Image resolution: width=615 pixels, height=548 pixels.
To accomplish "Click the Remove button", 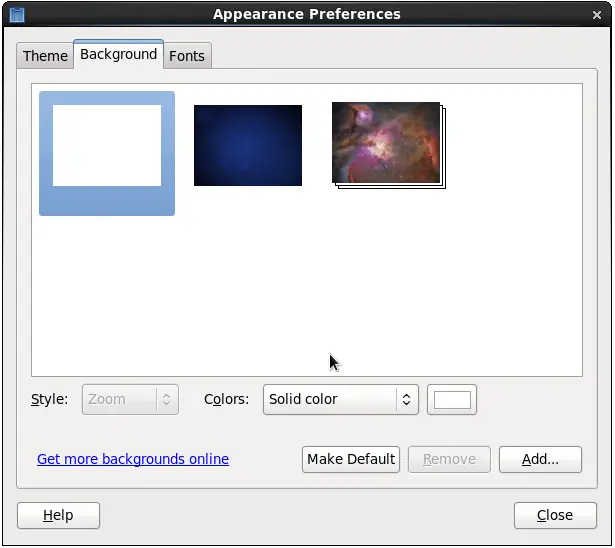I will point(449,459).
